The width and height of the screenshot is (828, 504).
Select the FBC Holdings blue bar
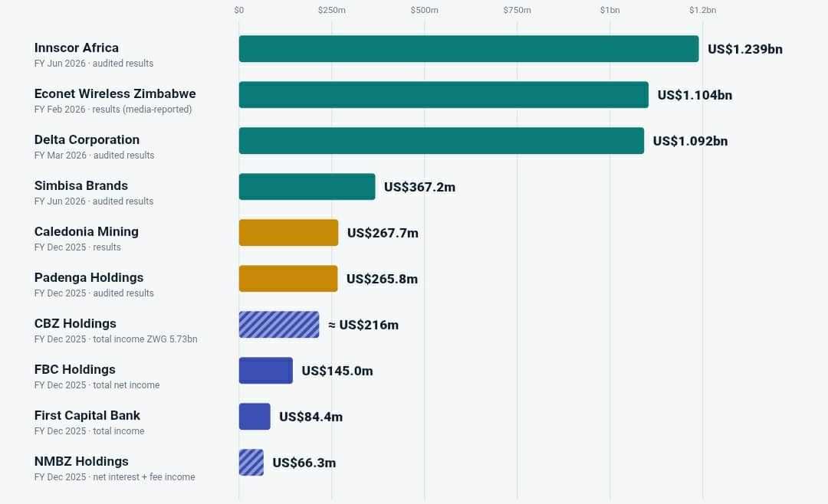click(x=266, y=371)
